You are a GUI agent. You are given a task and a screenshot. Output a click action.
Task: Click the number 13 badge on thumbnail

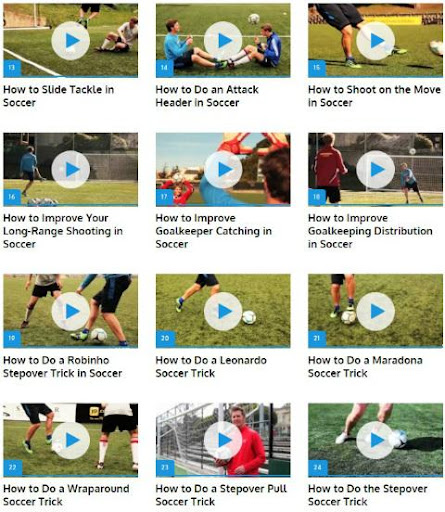tap(12, 68)
